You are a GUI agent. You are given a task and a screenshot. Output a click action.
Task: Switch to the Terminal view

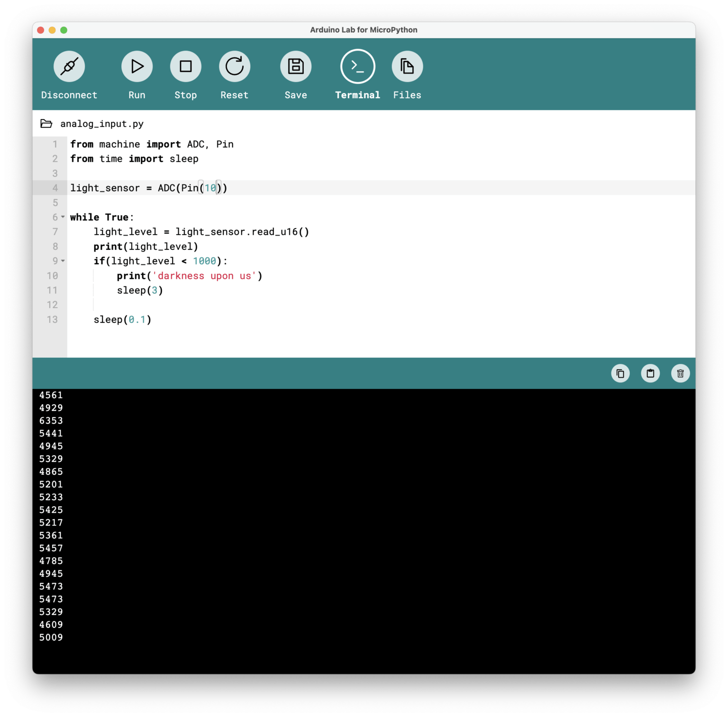pyautogui.click(x=357, y=66)
